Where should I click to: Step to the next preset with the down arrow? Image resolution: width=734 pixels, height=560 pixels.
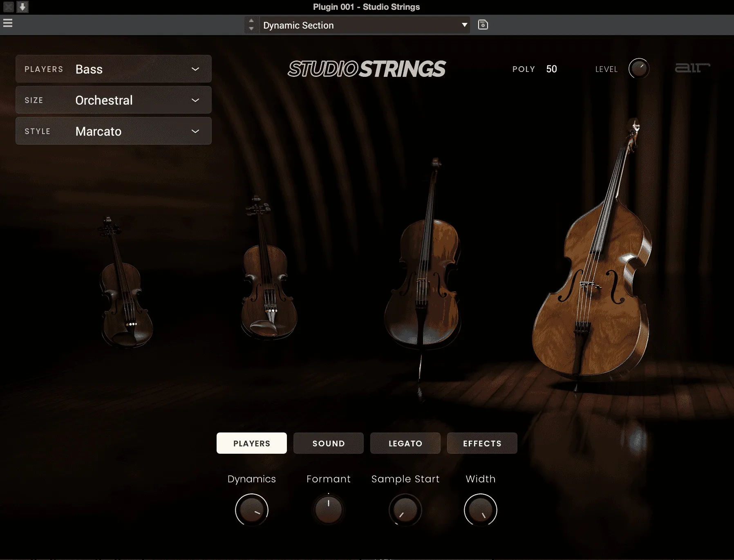tap(251, 29)
